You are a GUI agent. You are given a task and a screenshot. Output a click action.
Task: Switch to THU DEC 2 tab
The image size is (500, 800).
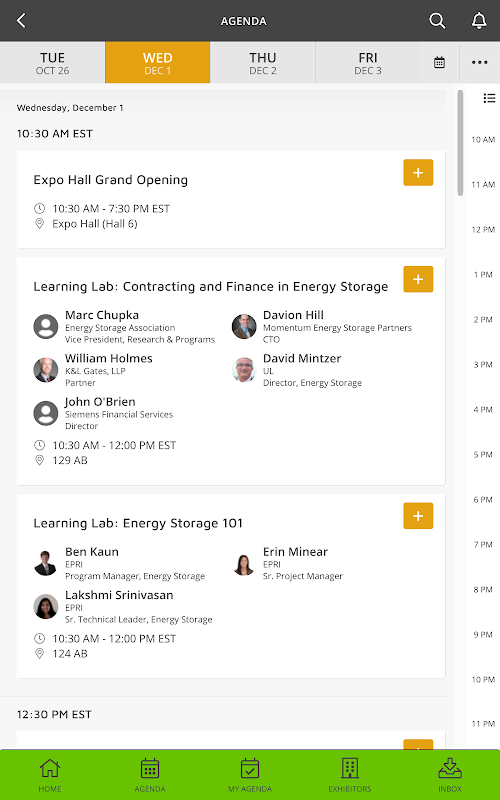[263, 63]
